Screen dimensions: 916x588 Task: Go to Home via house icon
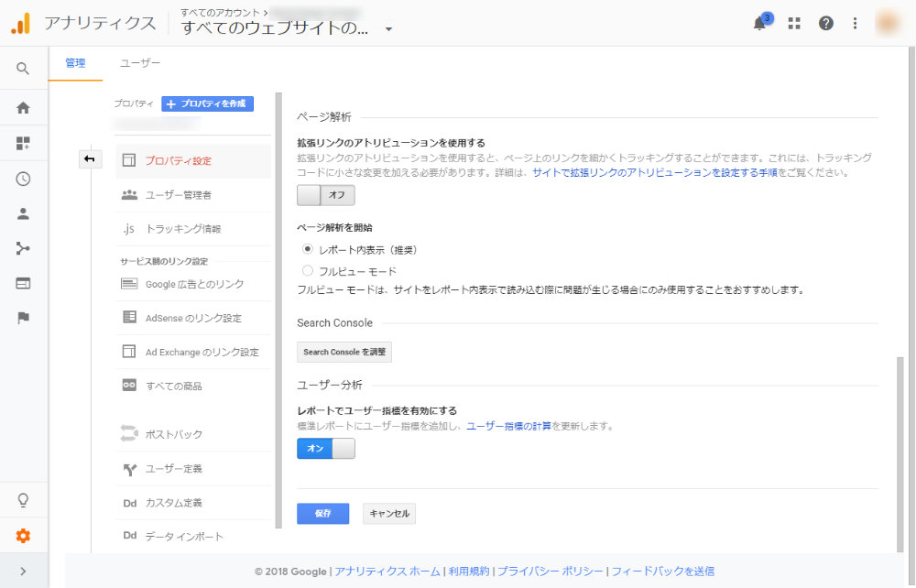(x=23, y=108)
